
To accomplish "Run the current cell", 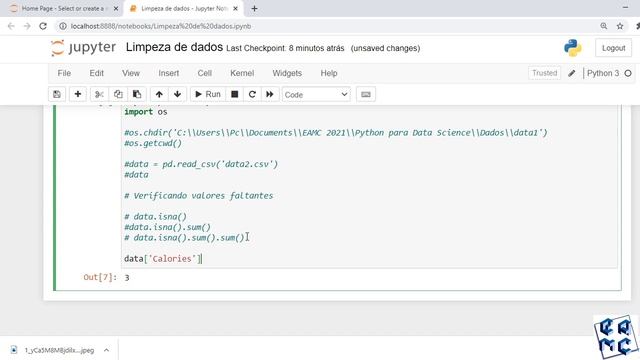I will pos(208,94).
